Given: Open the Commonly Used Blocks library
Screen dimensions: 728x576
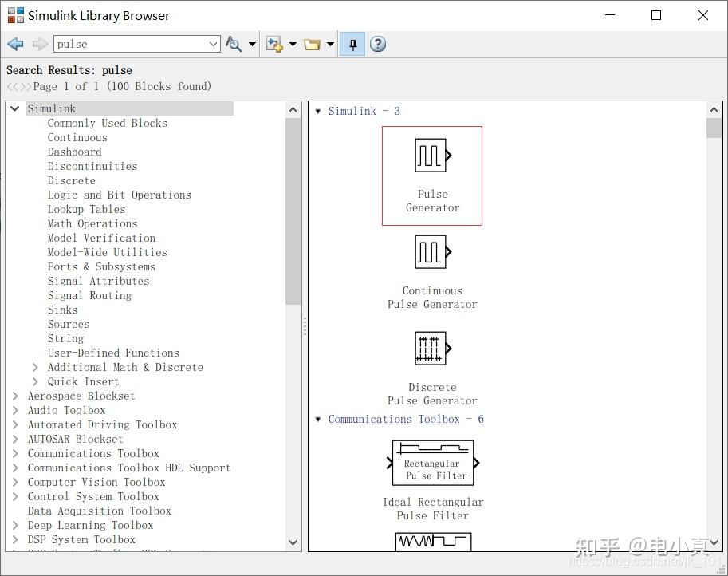Looking at the screenshot, I should [107, 123].
